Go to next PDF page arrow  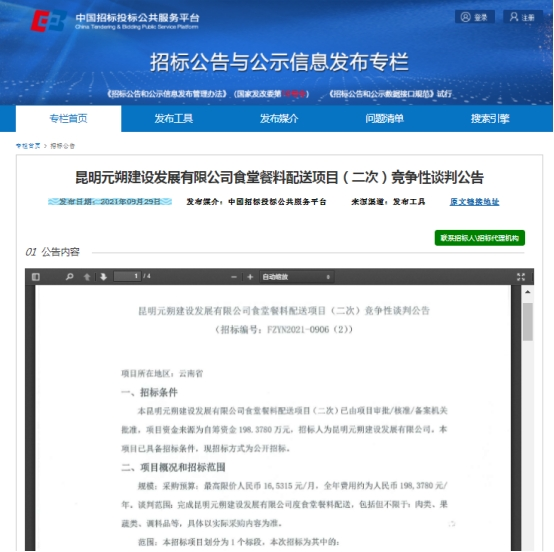(104, 277)
